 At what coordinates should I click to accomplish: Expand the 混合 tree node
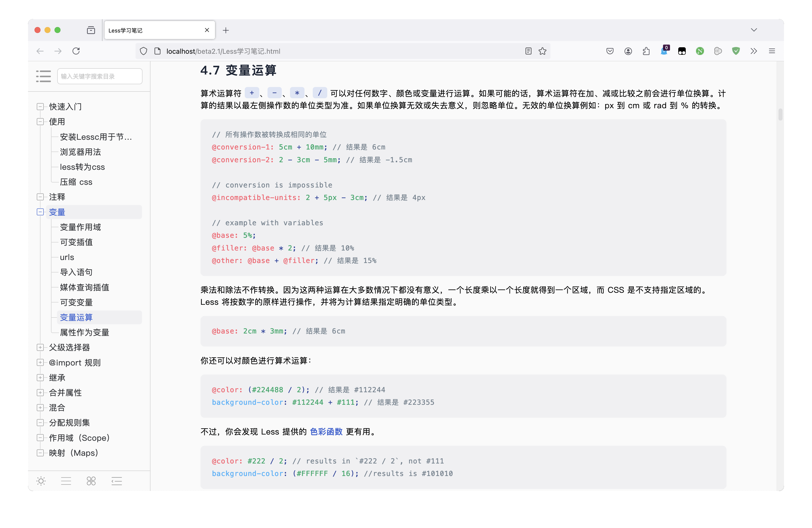[40, 407]
